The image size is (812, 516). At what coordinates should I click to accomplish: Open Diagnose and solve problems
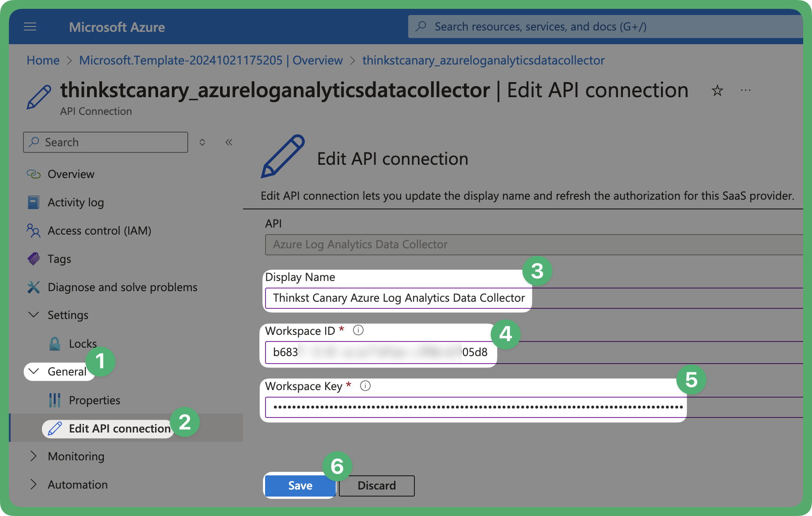[122, 287]
